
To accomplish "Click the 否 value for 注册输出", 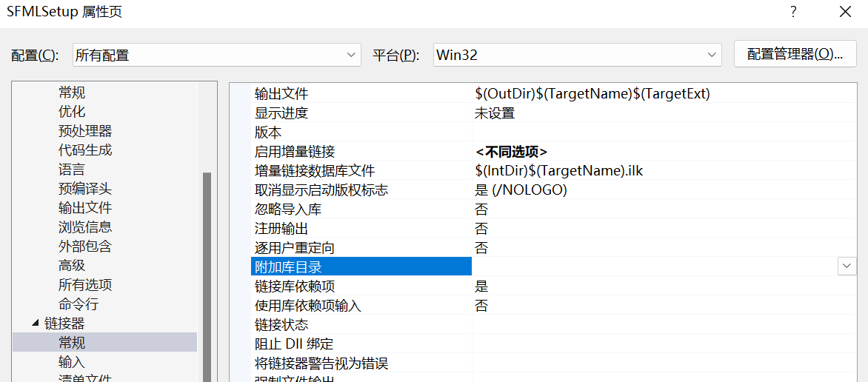I will 481,228.
